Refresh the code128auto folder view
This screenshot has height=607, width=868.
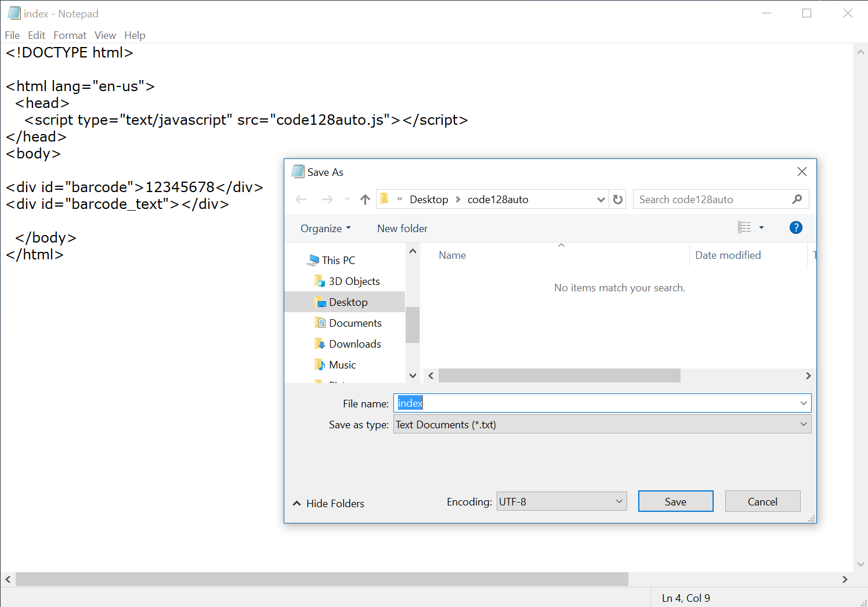(x=618, y=200)
